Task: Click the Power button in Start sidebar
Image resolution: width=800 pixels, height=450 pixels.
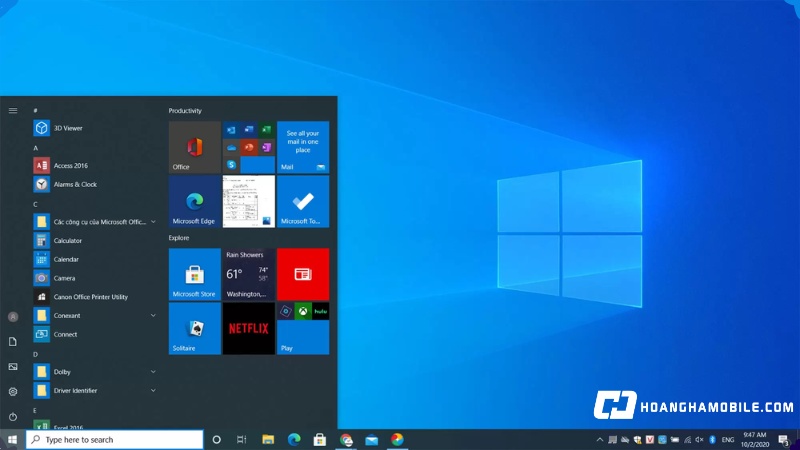Action: coord(13,417)
